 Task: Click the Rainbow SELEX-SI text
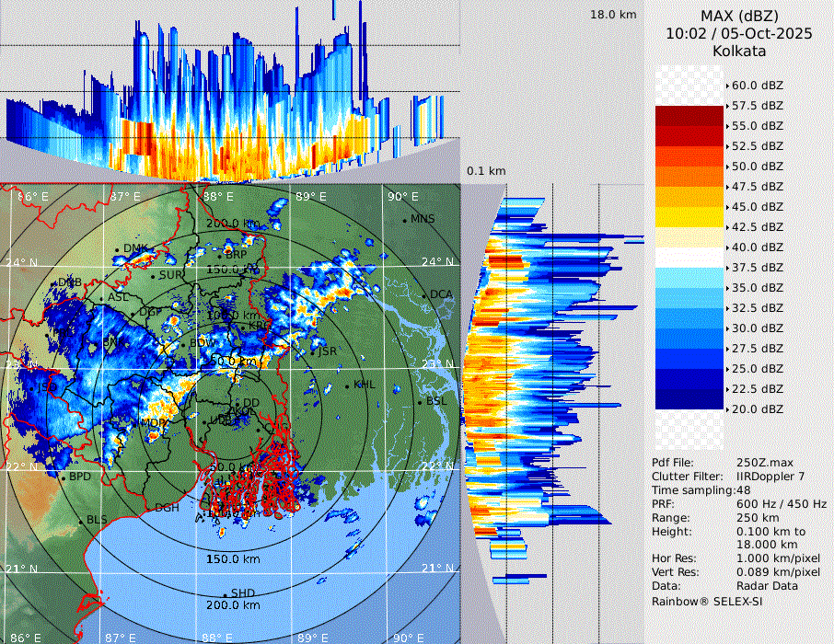point(707,601)
